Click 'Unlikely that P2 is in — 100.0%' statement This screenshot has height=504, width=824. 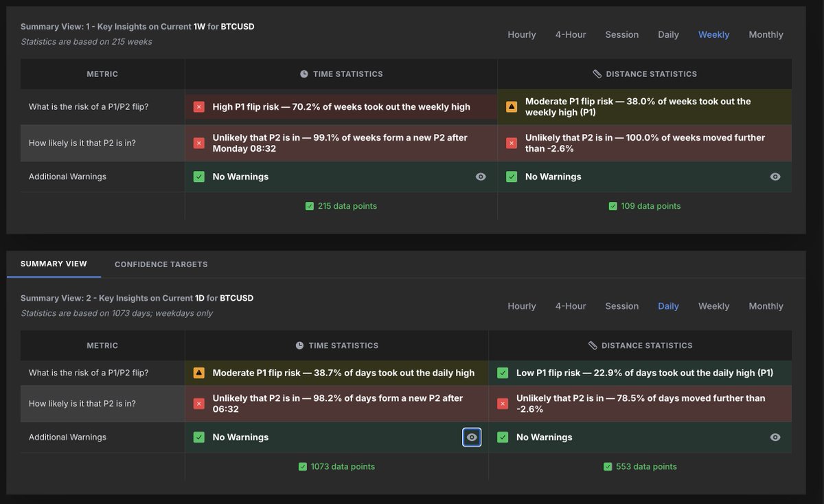(x=645, y=143)
